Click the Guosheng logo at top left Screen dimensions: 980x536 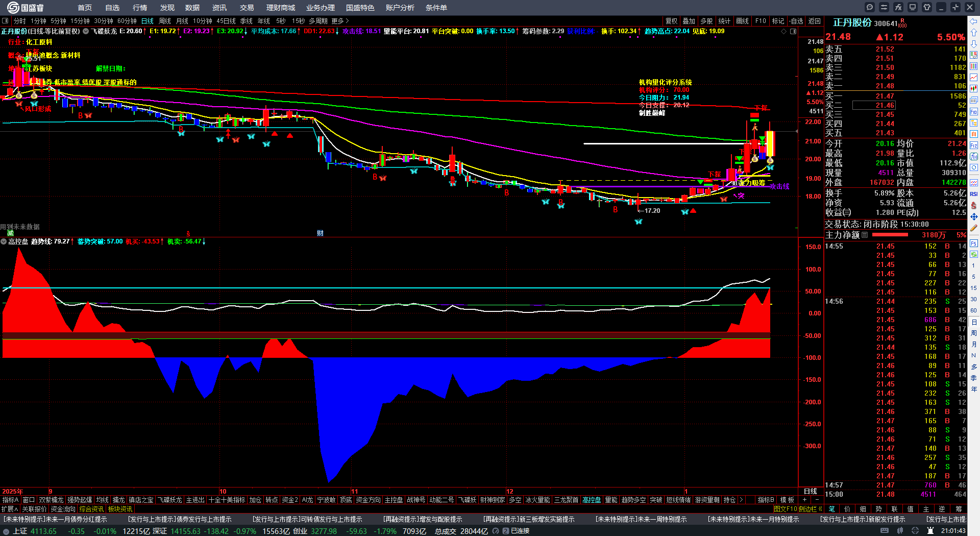coord(24,7)
